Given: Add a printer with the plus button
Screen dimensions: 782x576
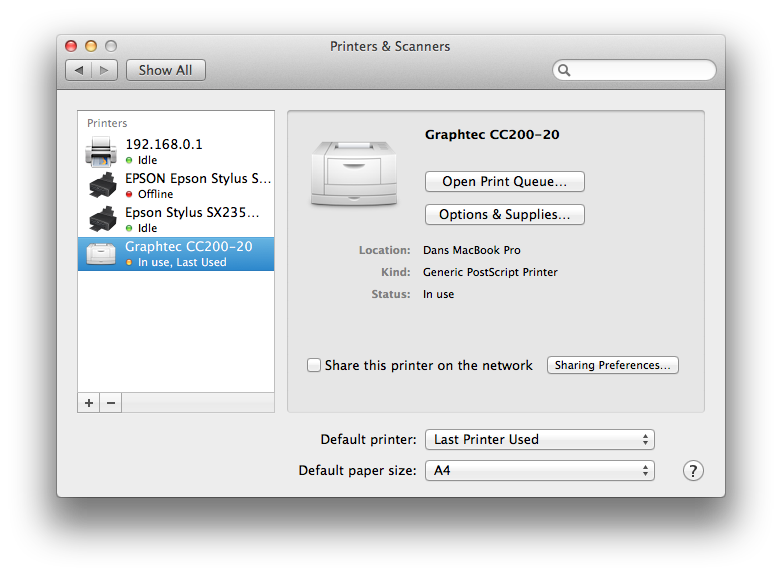Looking at the screenshot, I should [89, 403].
